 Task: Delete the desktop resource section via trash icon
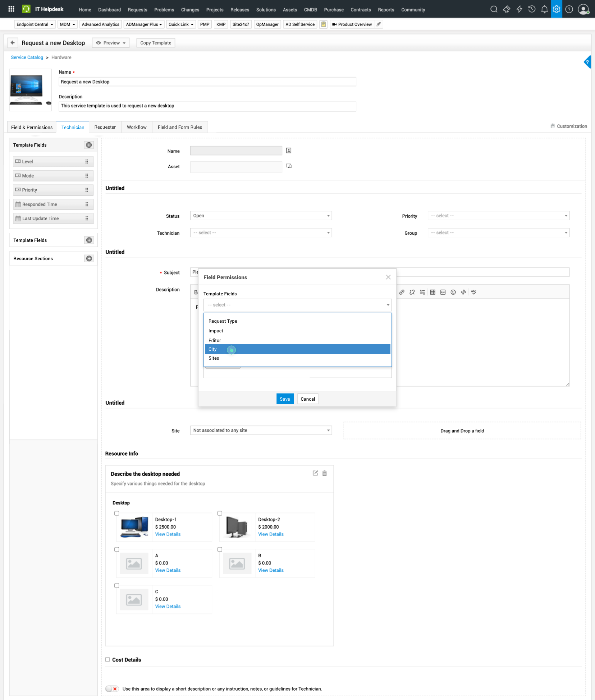324,473
